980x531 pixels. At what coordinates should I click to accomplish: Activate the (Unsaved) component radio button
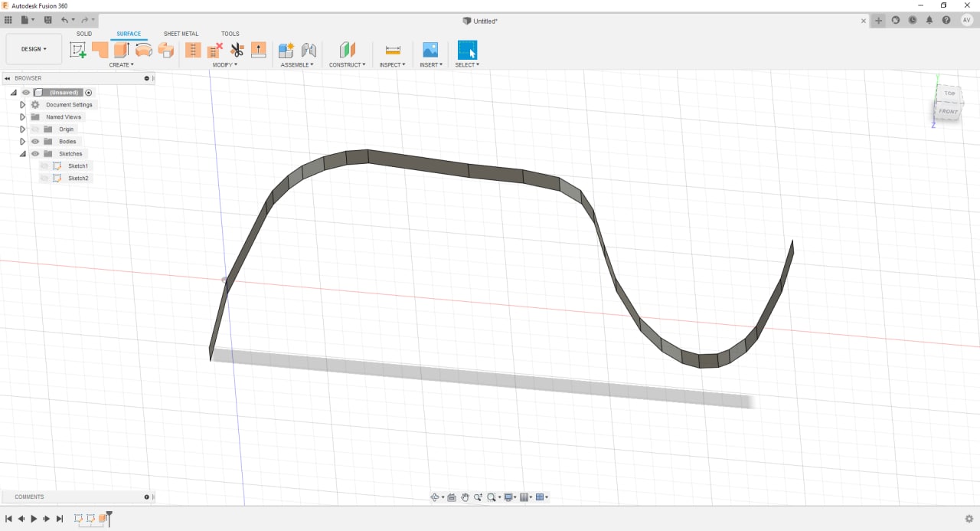coord(89,93)
